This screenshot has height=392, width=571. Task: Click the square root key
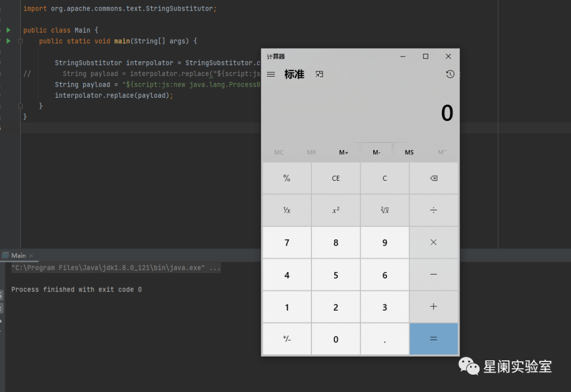(384, 210)
